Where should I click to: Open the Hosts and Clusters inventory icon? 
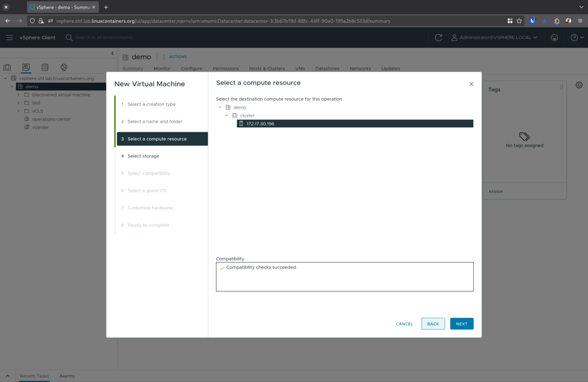(7, 67)
